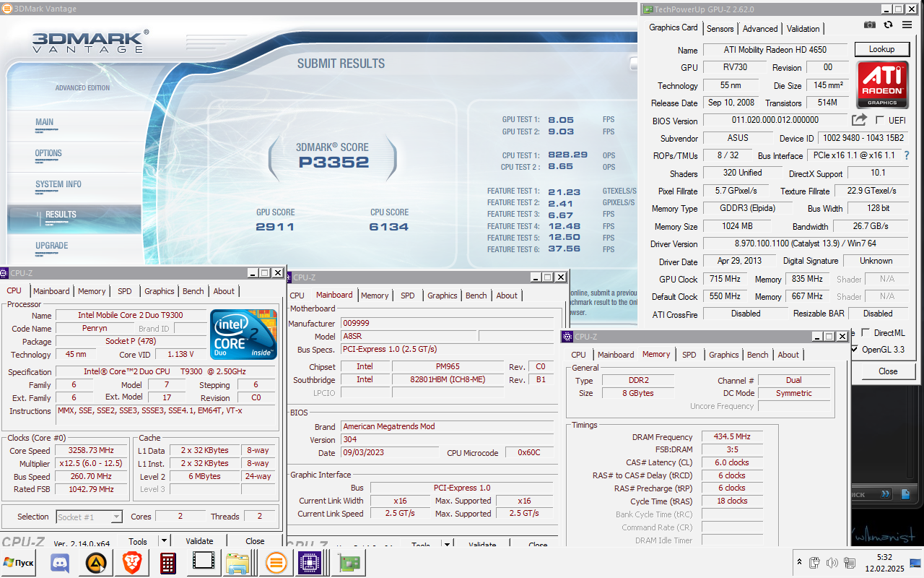Click the P3352 3DMark score
924x578 pixels.
[x=334, y=162]
